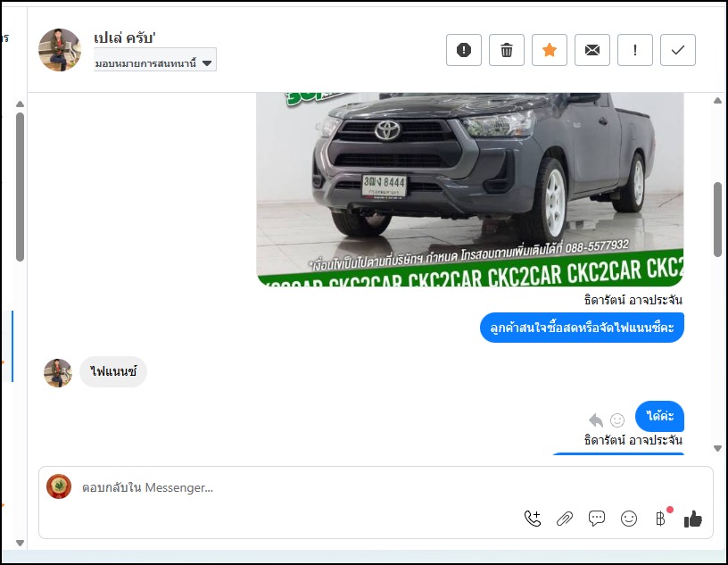Select the ได้ค่ะ message bubble
Image resolution: width=728 pixels, height=565 pixels.
(x=660, y=416)
